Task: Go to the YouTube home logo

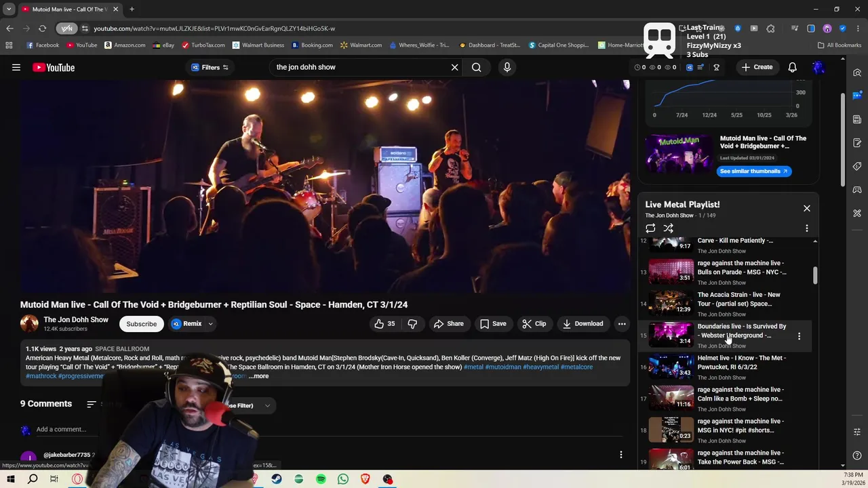Action: tap(54, 67)
